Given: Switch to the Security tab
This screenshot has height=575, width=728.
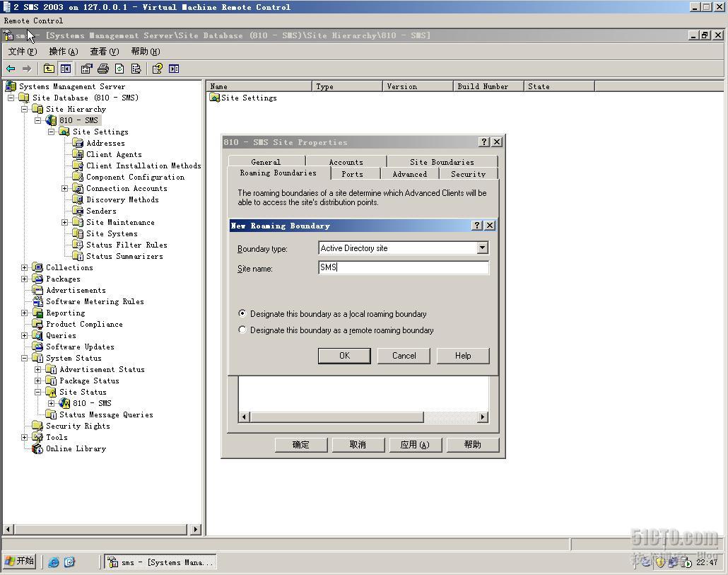Looking at the screenshot, I should tap(468, 174).
